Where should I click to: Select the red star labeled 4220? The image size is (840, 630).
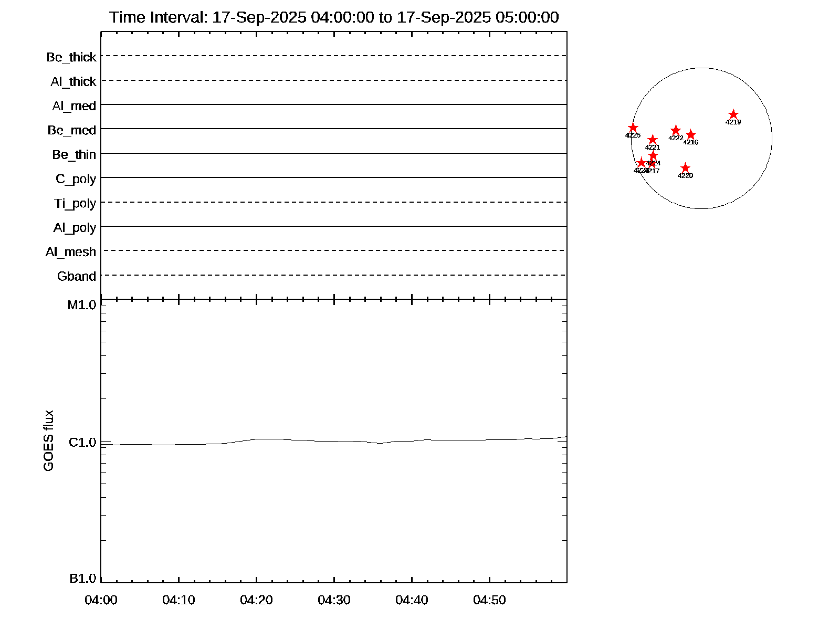(x=685, y=168)
